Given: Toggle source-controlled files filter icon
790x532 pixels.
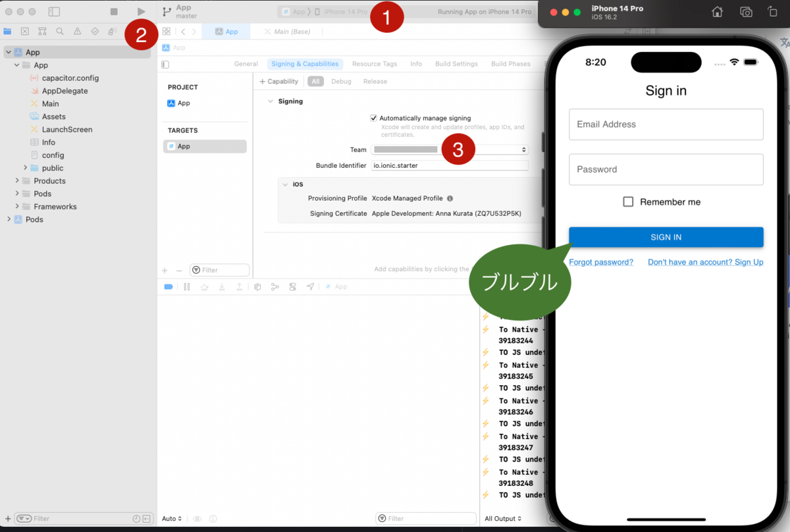Looking at the screenshot, I should (x=147, y=519).
